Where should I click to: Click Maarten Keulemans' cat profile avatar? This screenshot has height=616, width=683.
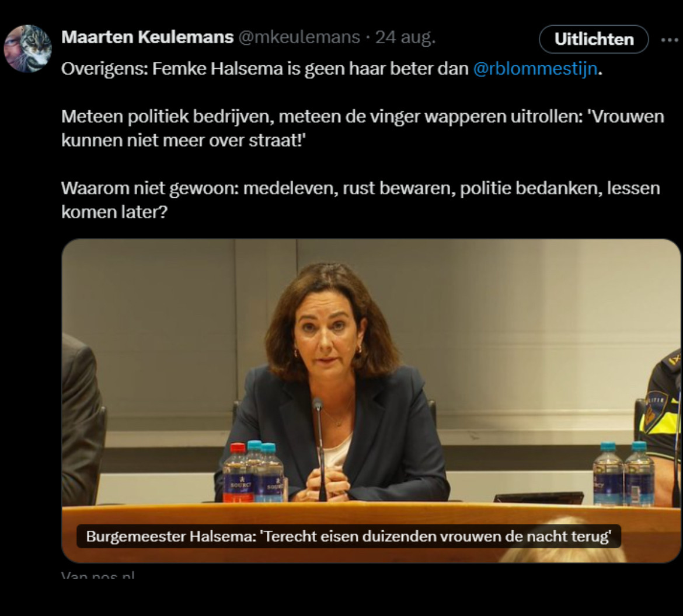coord(28,48)
